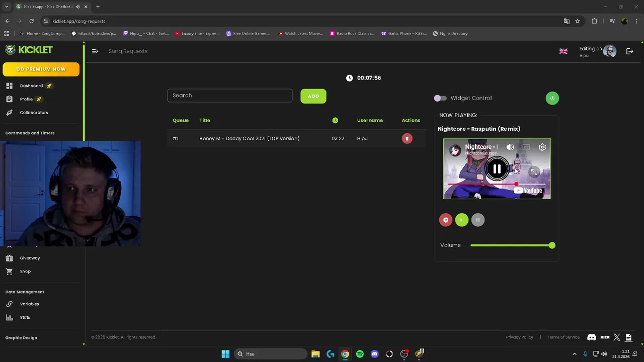The image size is (644, 362).
Task: Delete Boney M song from queue
Action: click(x=407, y=138)
